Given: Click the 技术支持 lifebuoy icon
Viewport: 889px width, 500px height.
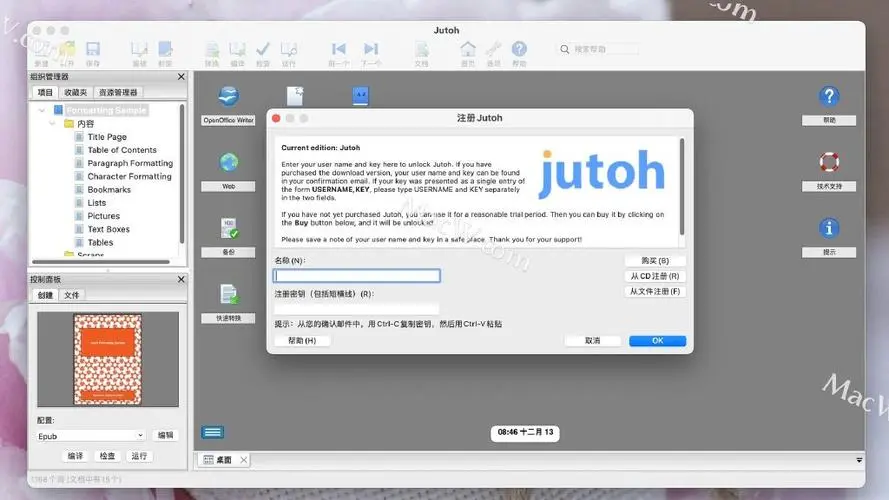Looking at the screenshot, I should tap(828, 162).
